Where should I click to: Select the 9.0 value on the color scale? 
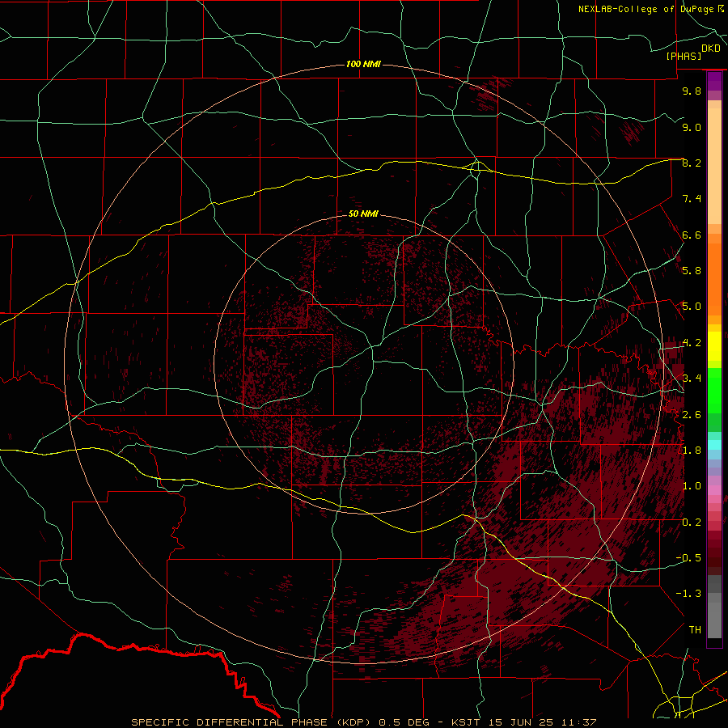tap(692, 127)
